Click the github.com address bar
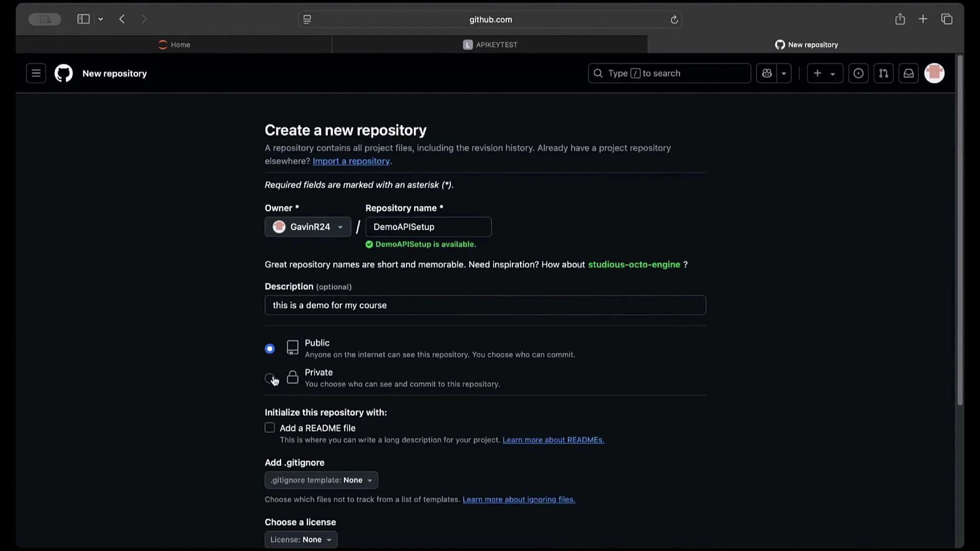The width and height of the screenshot is (980, 551). [490, 19]
